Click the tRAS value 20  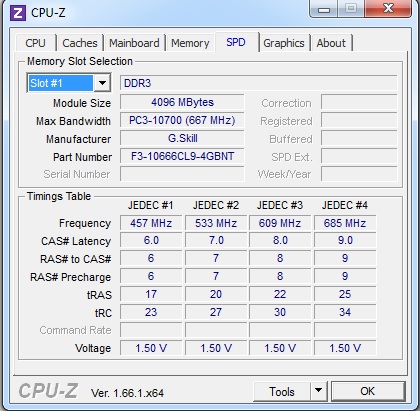coord(216,294)
